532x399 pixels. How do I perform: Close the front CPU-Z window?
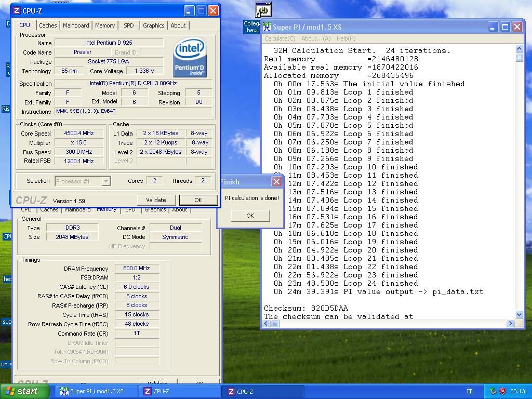[x=213, y=11]
